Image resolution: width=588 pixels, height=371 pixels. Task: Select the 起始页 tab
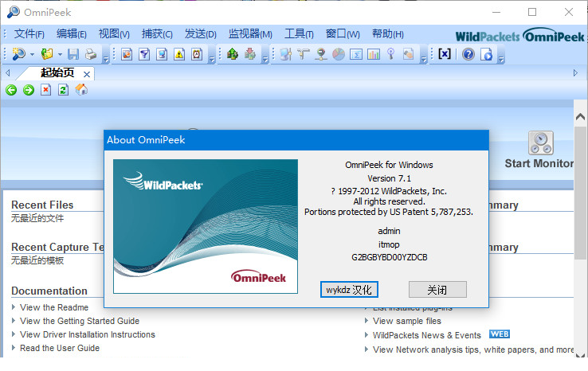57,72
